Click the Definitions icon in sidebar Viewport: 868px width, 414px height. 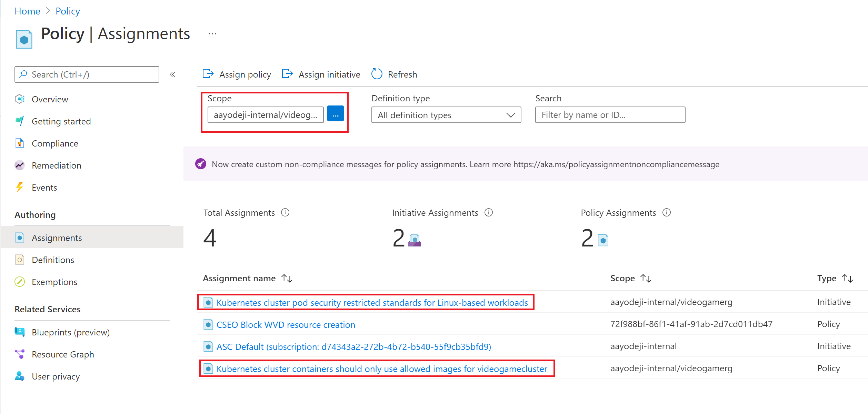[20, 260]
